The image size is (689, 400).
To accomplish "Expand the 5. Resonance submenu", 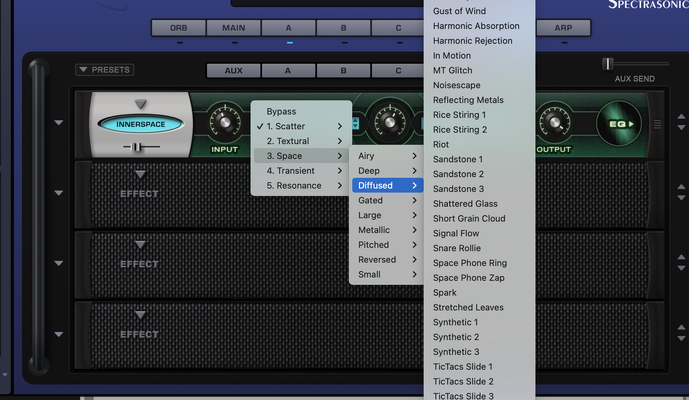I will point(301,185).
